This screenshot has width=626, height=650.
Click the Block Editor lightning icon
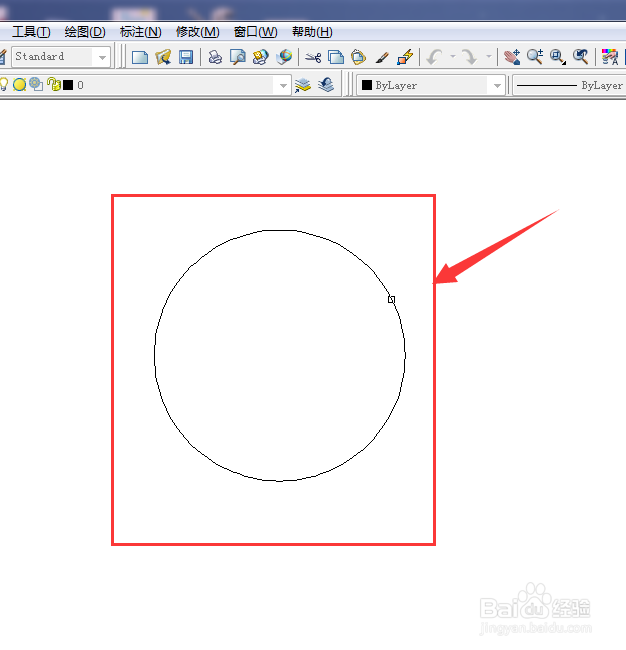405,57
